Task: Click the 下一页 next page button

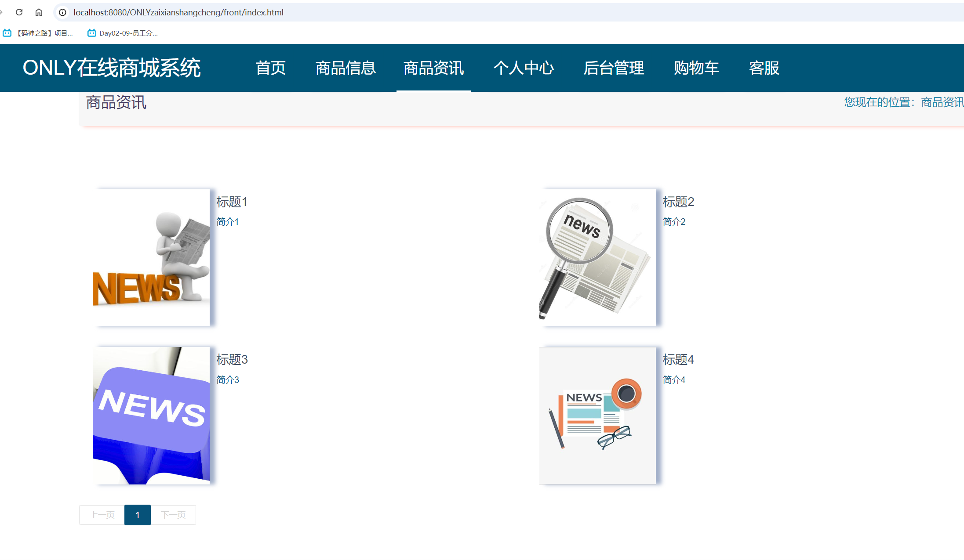Action: tap(173, 515)
